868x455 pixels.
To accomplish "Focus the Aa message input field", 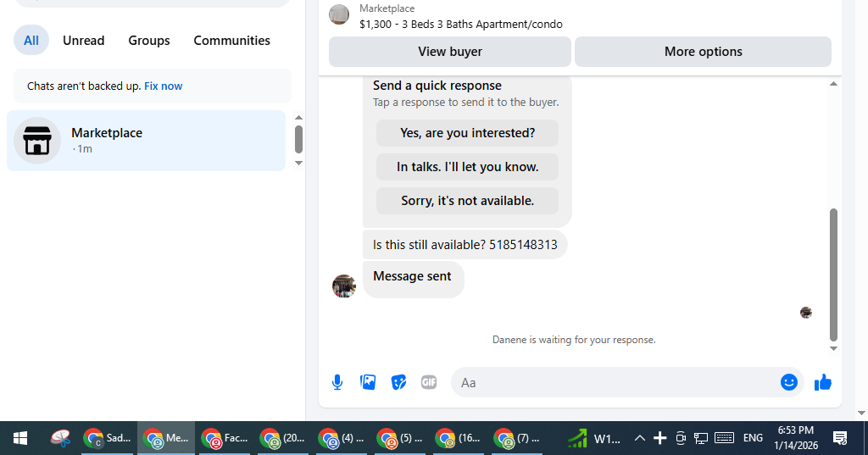I will 615,382.
